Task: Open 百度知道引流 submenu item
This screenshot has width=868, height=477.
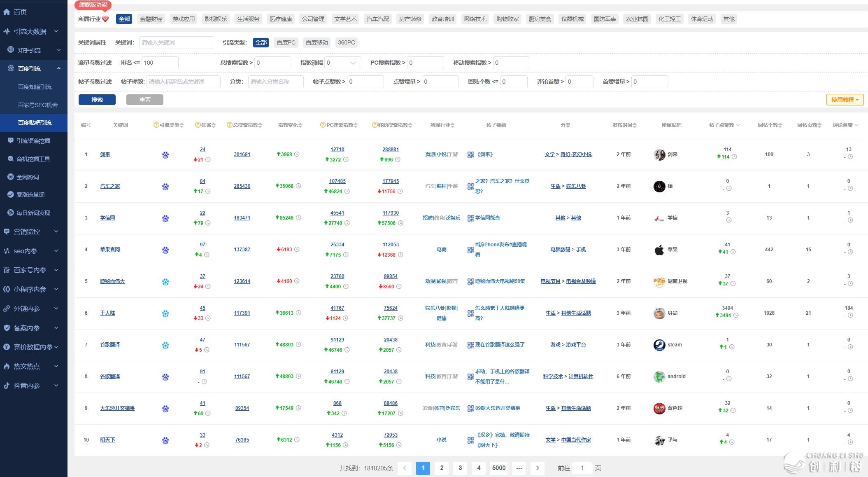Action: (x=35, y=87)
